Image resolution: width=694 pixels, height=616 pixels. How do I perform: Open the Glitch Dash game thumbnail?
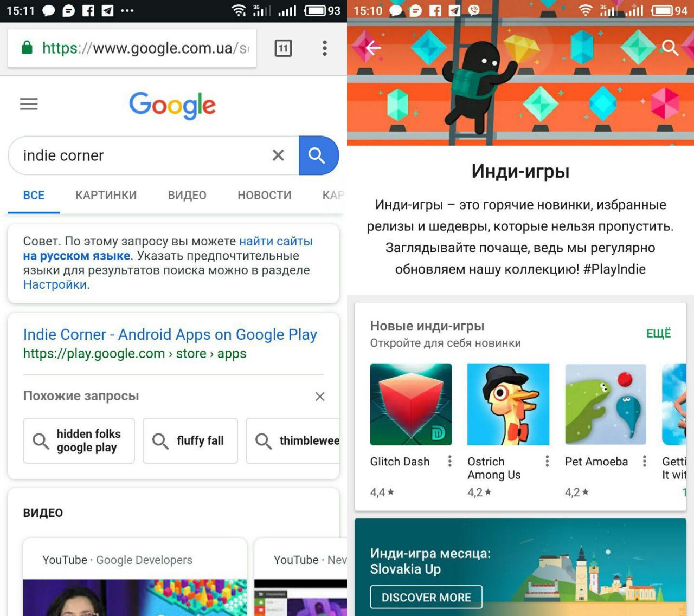(411, 404)
